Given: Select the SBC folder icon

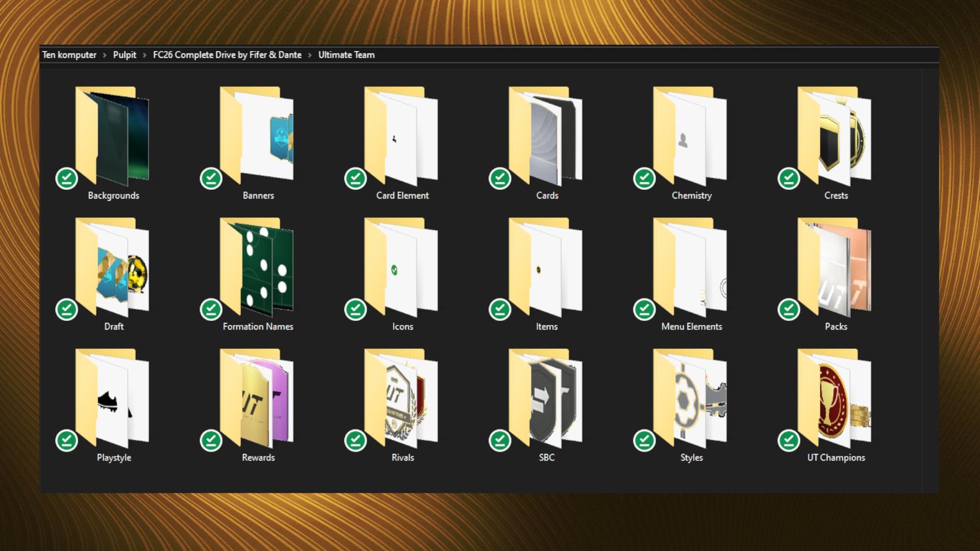Looking at the screenshot, I should point(546,399).
